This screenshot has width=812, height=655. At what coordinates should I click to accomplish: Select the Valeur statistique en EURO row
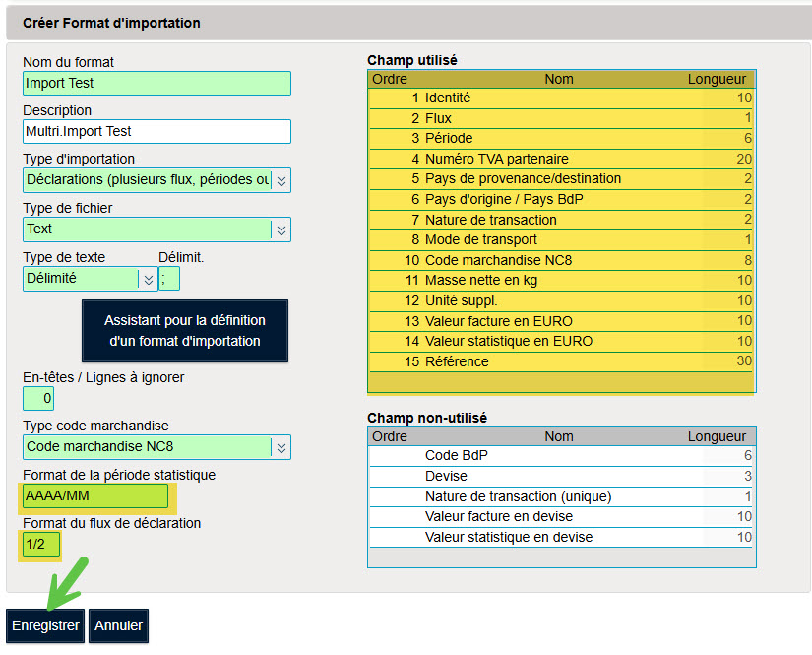pyautogui.click(x=561, y=342)
